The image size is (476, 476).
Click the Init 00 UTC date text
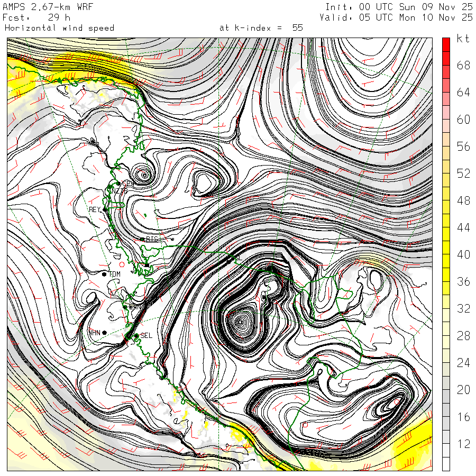(x=396, y=7)
